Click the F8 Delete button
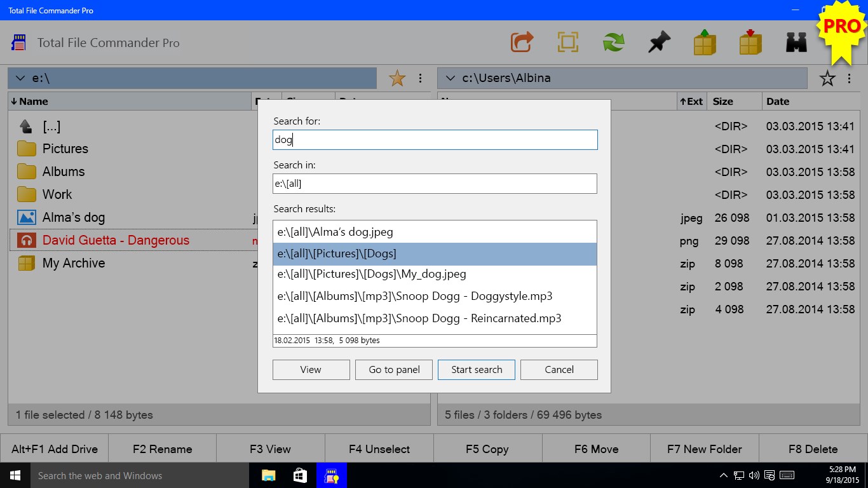 click(813, 449)
